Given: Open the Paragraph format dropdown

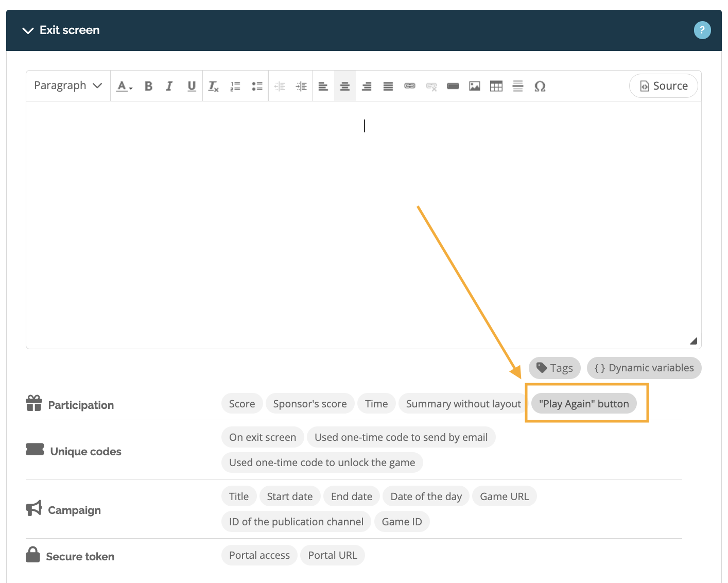Looking at the screenshot, I should [x=68, y=85].
